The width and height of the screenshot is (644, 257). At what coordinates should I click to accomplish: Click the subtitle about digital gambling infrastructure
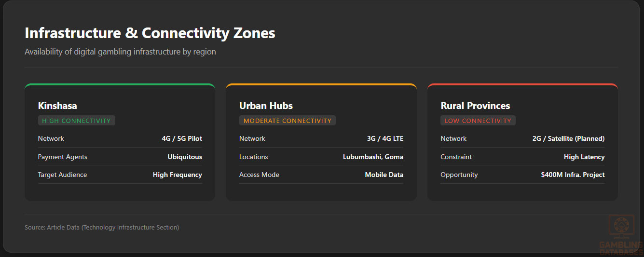[x=120, y=52]
